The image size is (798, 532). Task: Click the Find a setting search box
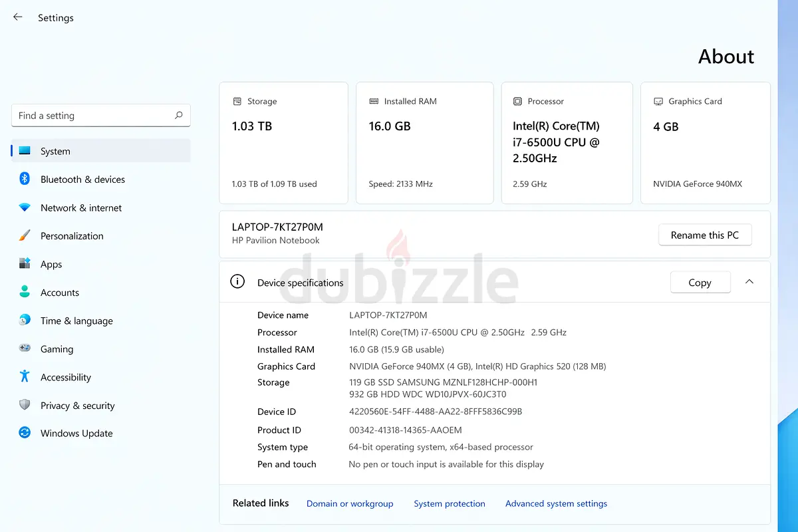pyautogui.click(x=93, y=115)
